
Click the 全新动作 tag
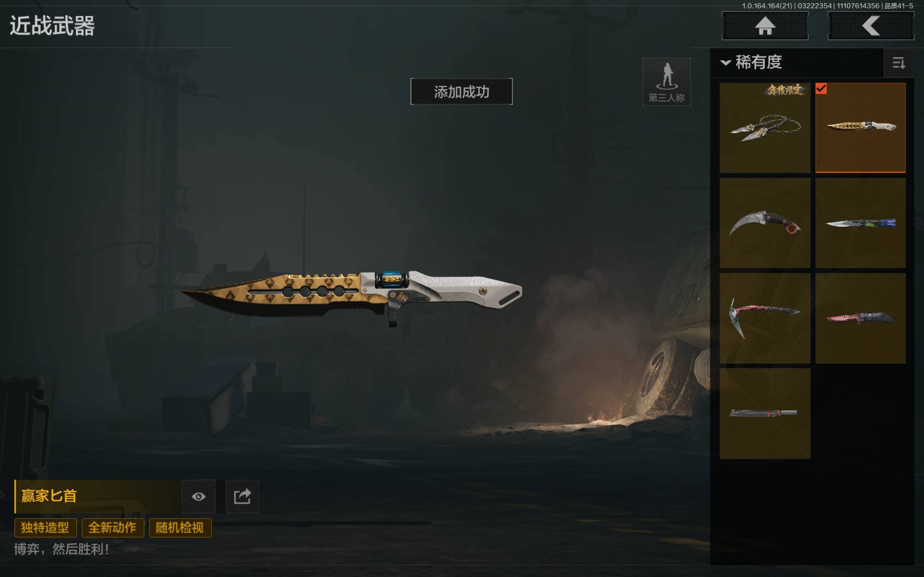113,528
